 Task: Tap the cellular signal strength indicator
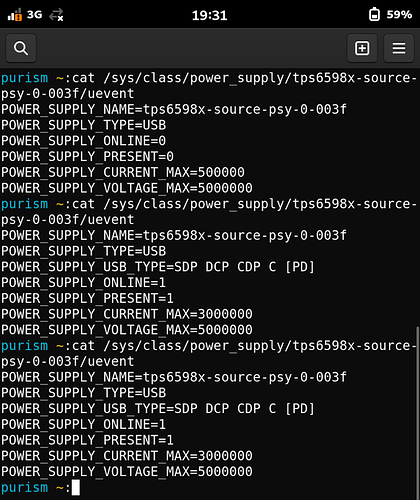coord(15,15)
